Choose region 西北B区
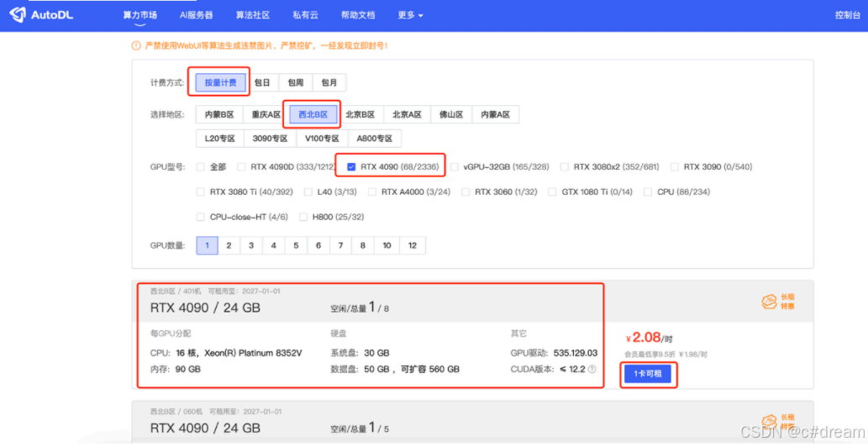The height and width of the screenshot is (447, 868). click(x=313, y=114)
